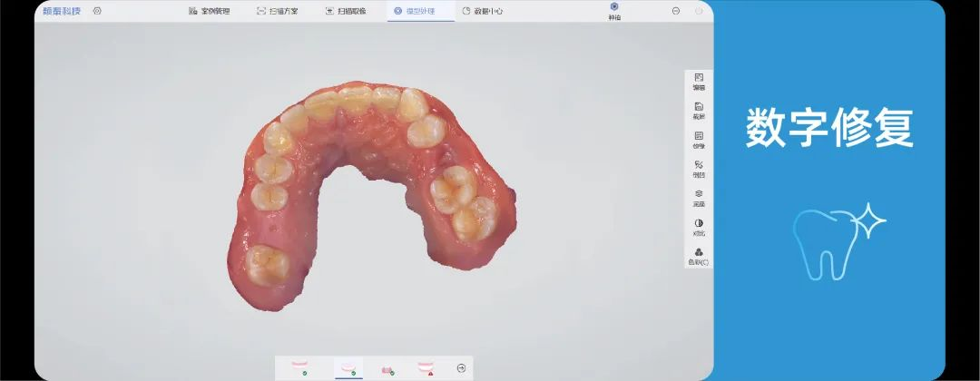
Task: Click the next-step arrow button in the bottom bar
Action: pyautogui.click(x=461, y=368)
